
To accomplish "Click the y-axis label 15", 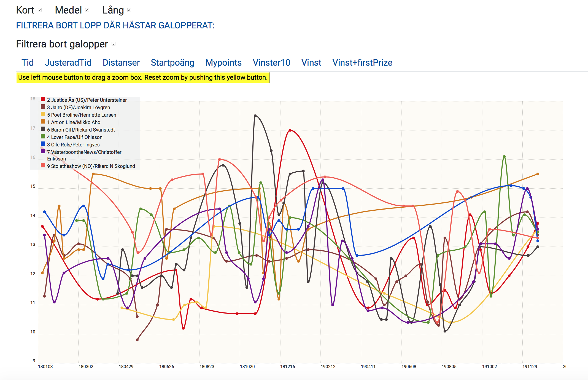I will click(x=33, y=186).
